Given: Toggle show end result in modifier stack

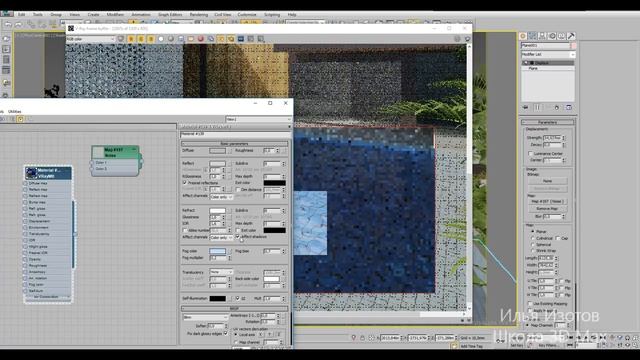Looking at the screenshot, I should [537, 107].
